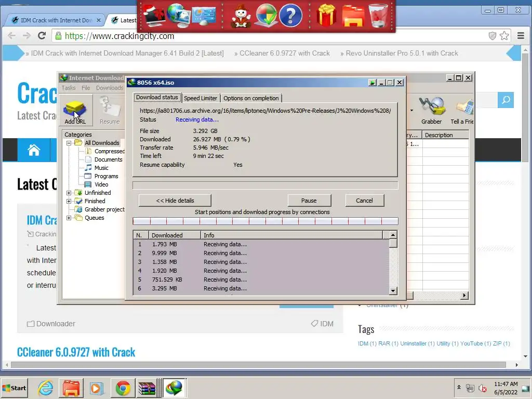The image size is (532, 399).
Task: Pause the 8056 x64.iso download
Action: click(x=309, y=201)
